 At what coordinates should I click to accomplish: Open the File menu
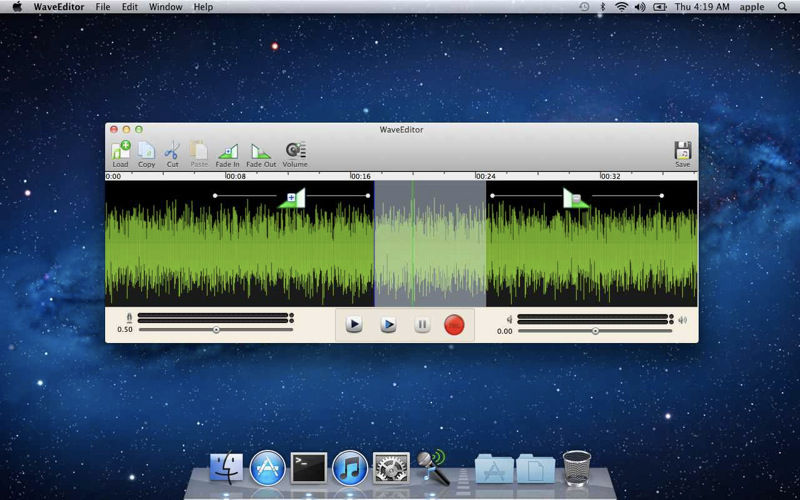click(x=103, y=7)
